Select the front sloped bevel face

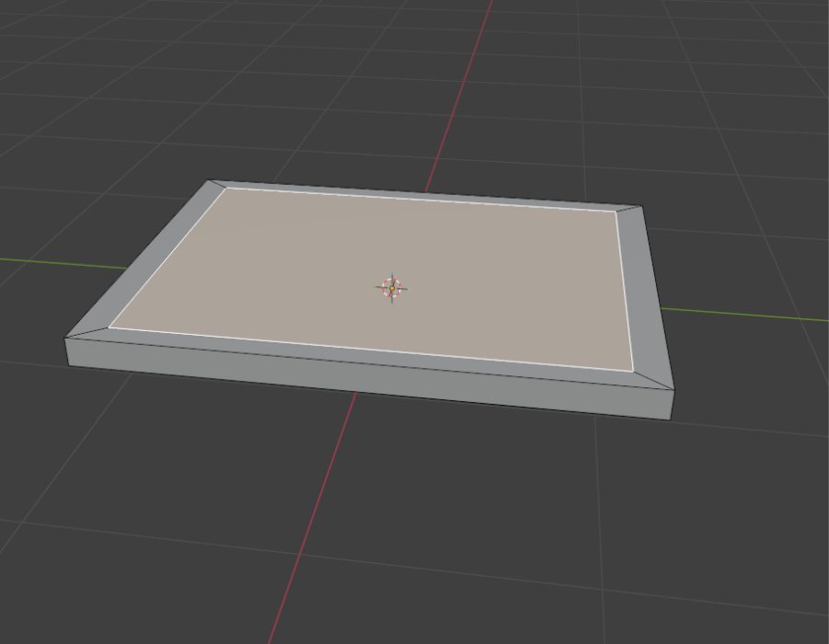(x=370, y=358)
